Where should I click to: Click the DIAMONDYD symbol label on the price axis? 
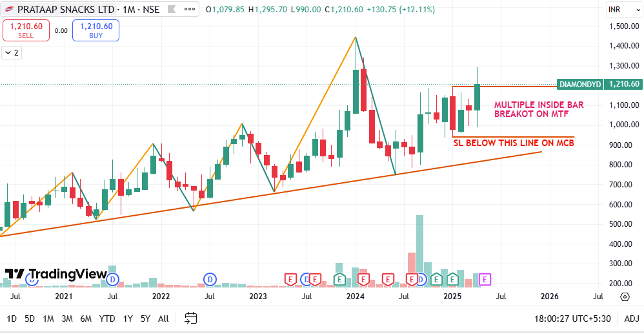[580, 85]
